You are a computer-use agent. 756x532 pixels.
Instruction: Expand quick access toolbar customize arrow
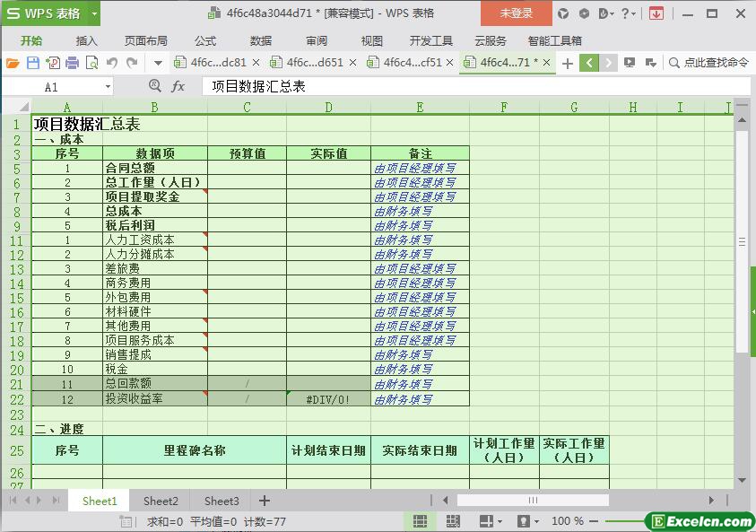tap(158, 63)
